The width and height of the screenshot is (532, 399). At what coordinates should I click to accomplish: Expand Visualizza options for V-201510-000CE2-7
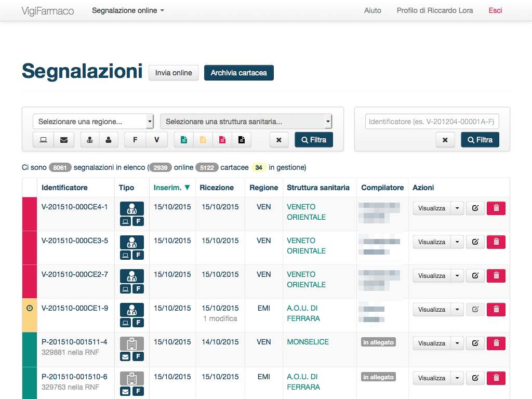[x=457, y=276]
